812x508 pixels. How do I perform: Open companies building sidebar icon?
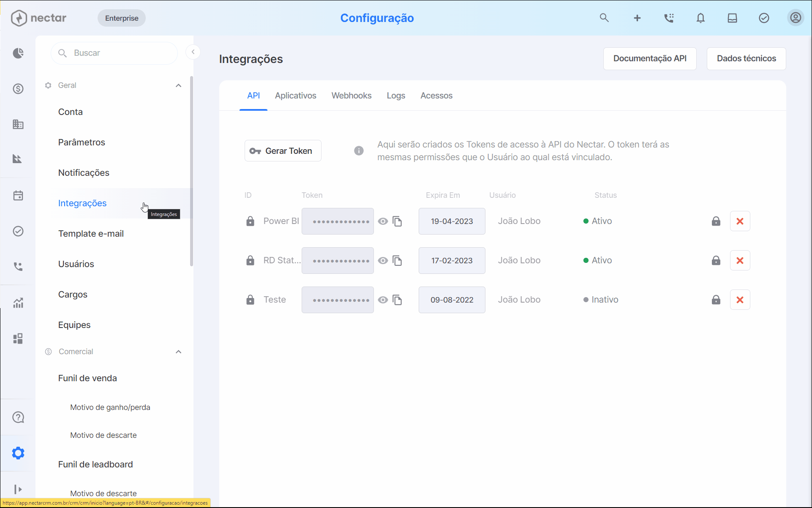18,124
